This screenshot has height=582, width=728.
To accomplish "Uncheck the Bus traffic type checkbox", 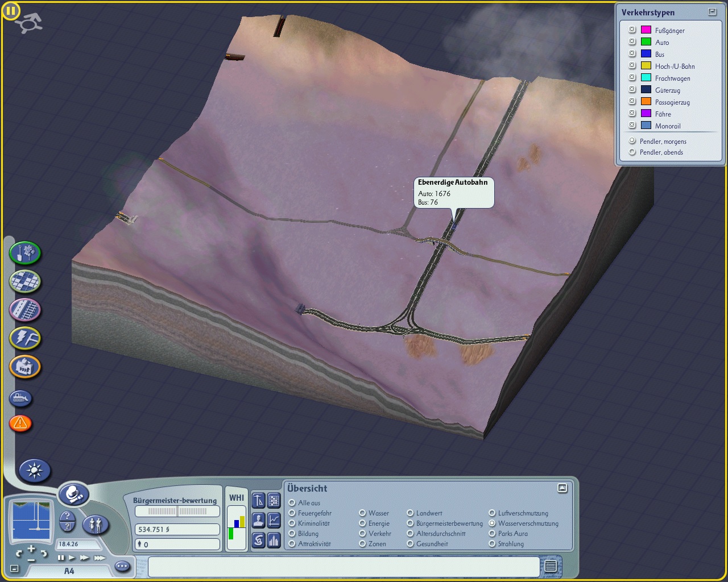I will point(632,53).
